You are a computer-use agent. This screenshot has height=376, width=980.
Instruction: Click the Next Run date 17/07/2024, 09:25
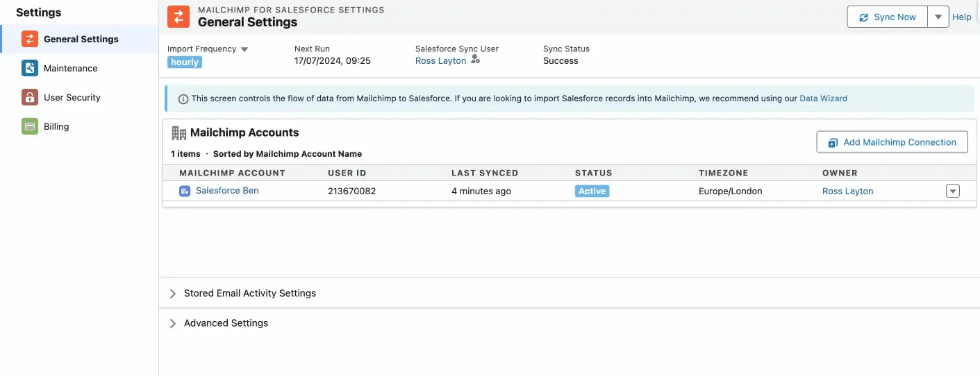(x=333, y=60)
